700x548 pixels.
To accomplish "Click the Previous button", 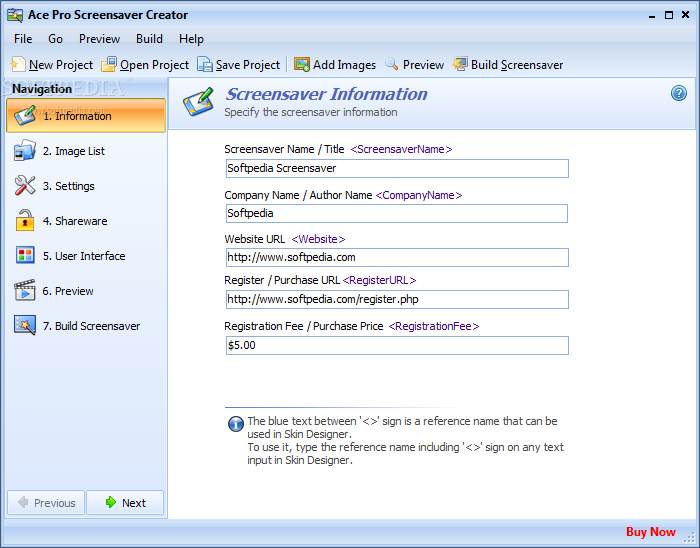I will coord(46,502).
